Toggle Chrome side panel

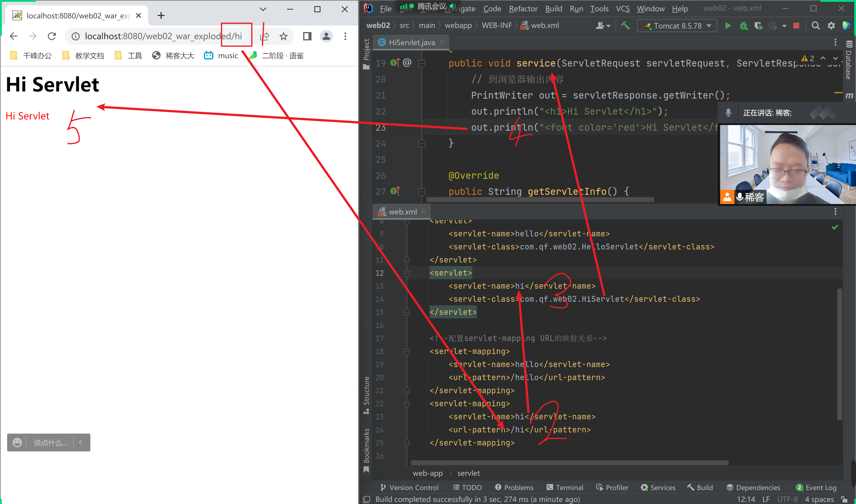point(307,36)
